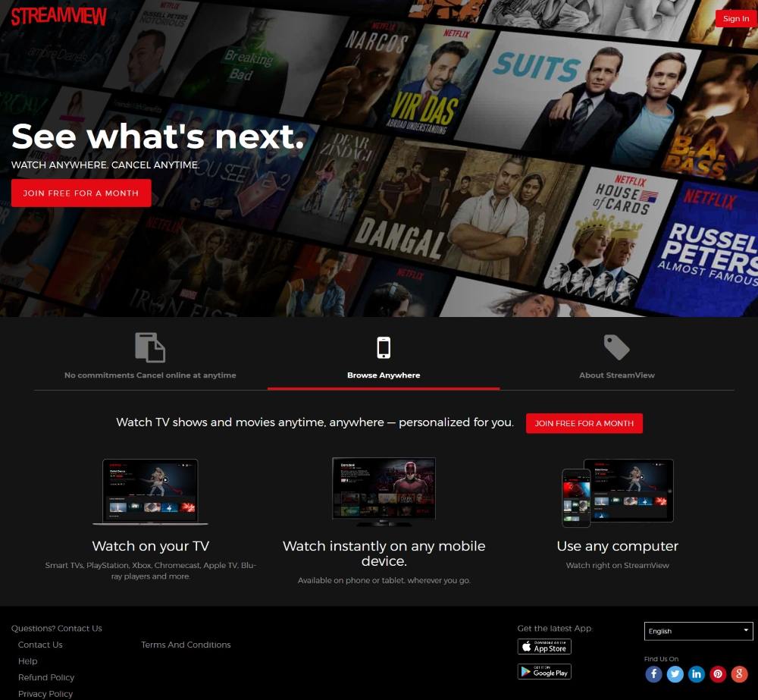Expand the English language dropdown
Viewport: 758px width, 700px height.
(699, 631)
